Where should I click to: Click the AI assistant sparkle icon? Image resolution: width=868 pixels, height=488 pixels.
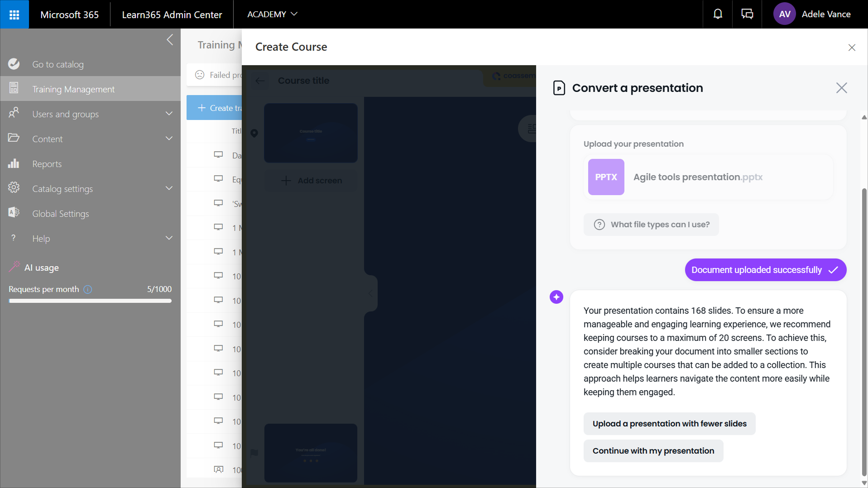point(556,297)
